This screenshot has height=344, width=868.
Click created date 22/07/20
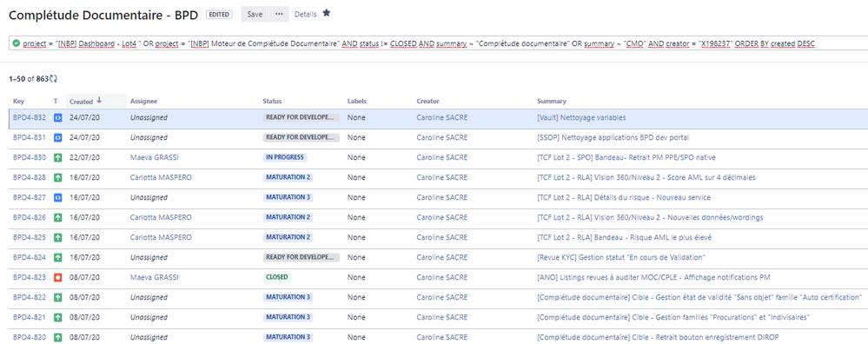(84, 157)
